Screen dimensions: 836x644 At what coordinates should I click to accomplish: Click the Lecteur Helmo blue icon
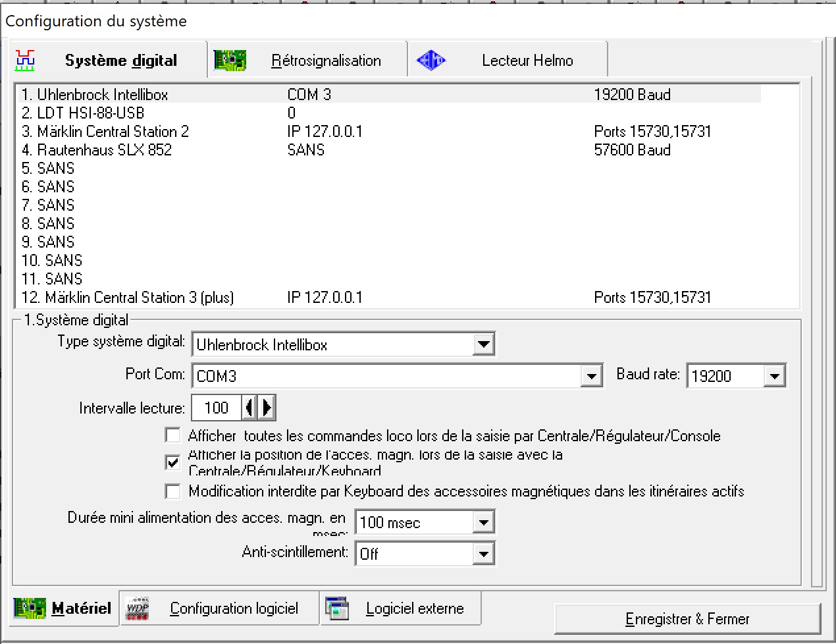pyautogui.click(x=431, y=61)
